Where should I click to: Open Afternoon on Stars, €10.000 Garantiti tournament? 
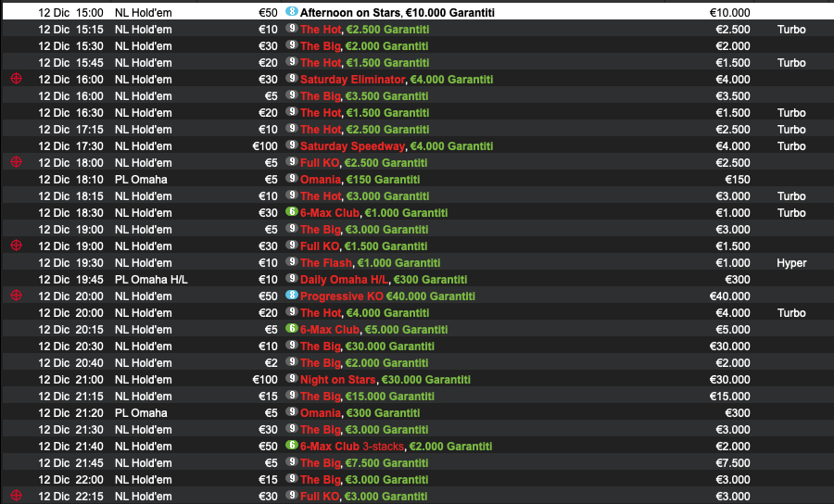click(398, 12)
